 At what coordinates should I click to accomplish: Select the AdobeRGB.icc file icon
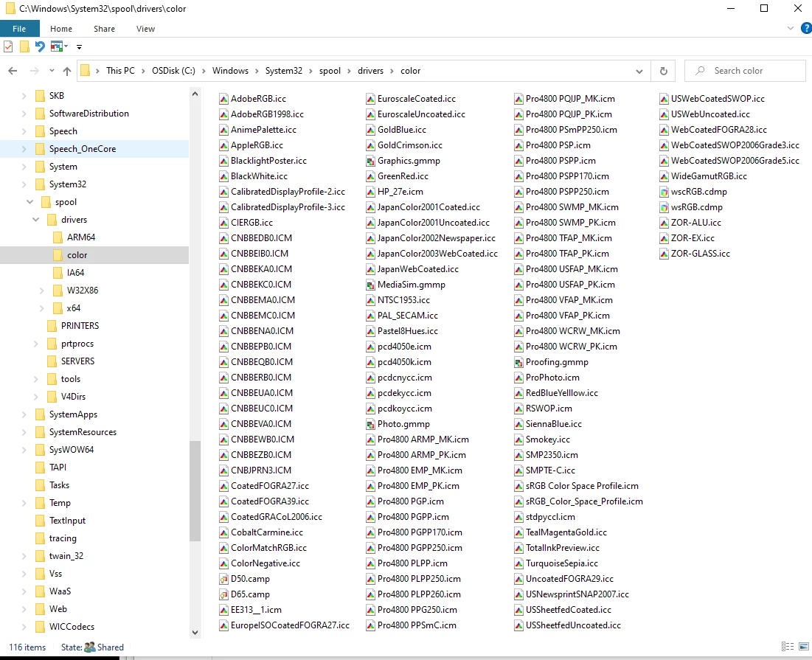pyautogui.click(x=223, y=99)
